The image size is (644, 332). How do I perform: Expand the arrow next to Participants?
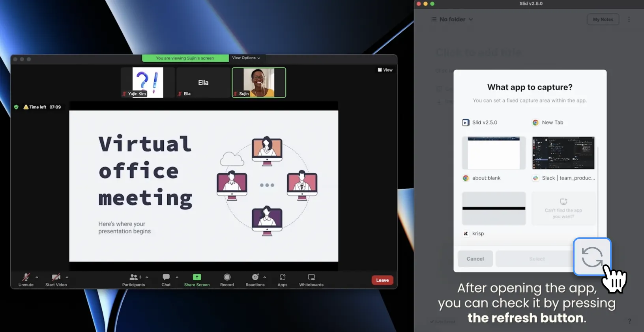(147, 277)
